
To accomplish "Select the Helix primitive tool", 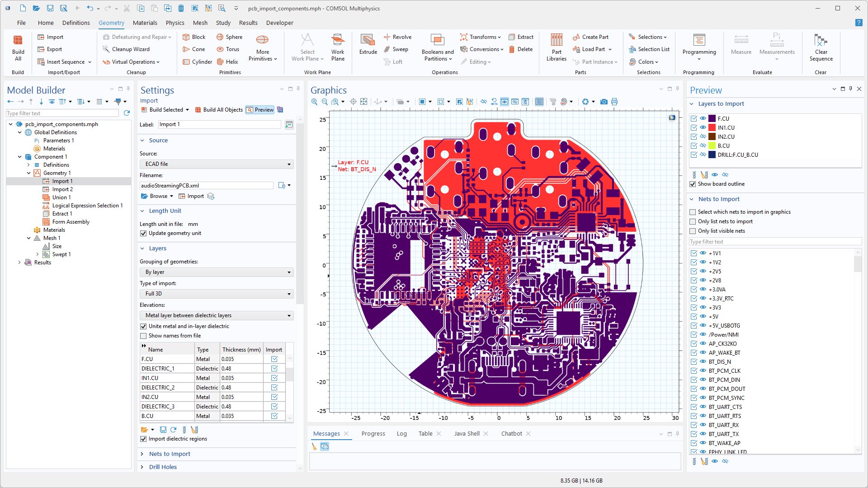I will [227, 62].
